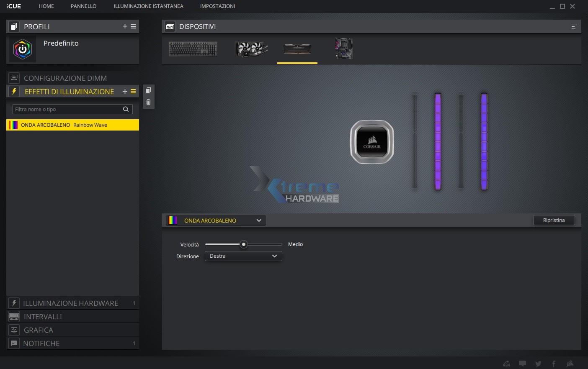Click the Filtra nome o tipo search field
The height and width of the screenshot is (369, 588).
click(67, 109)
